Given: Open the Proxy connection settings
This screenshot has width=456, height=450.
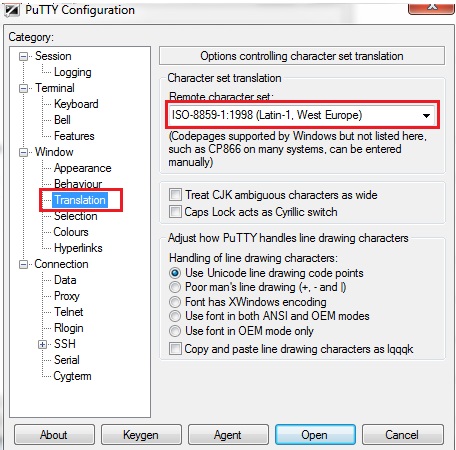Looking at the screenshot, I should (67, 296).
